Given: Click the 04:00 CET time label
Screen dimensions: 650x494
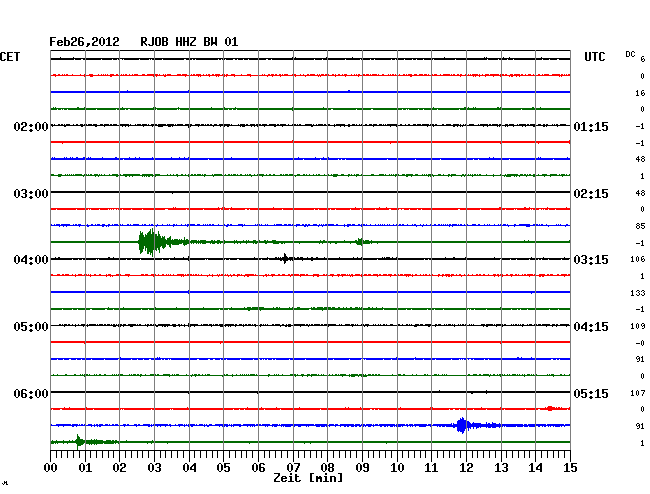Looking at the screenshot, I should pos(31,260).
